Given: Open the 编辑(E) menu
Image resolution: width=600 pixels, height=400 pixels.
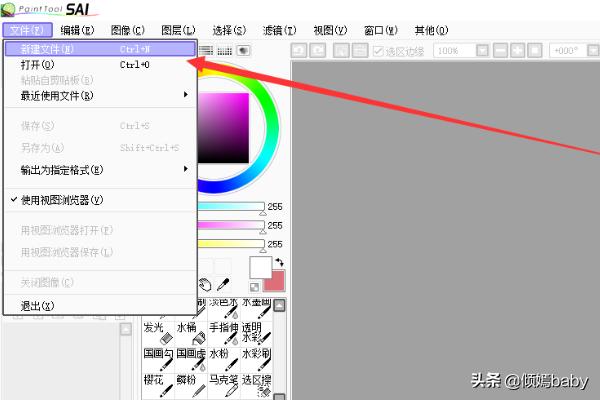Looking at the screenshot, I should (x=77, y=30).
